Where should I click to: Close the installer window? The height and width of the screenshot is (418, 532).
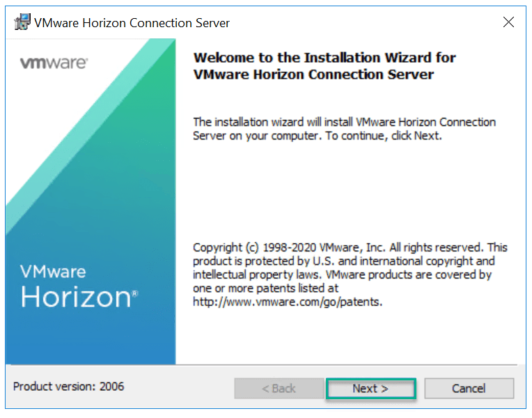pos(508,22)
